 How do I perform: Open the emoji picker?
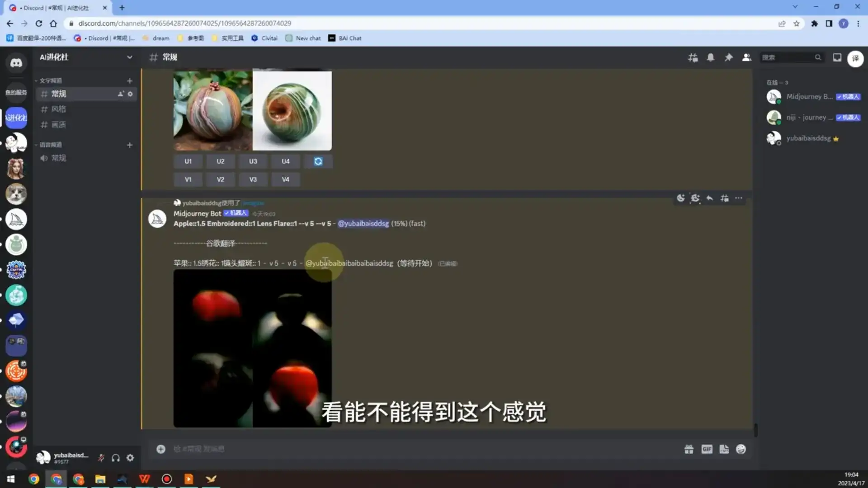[x=741, y=449]
